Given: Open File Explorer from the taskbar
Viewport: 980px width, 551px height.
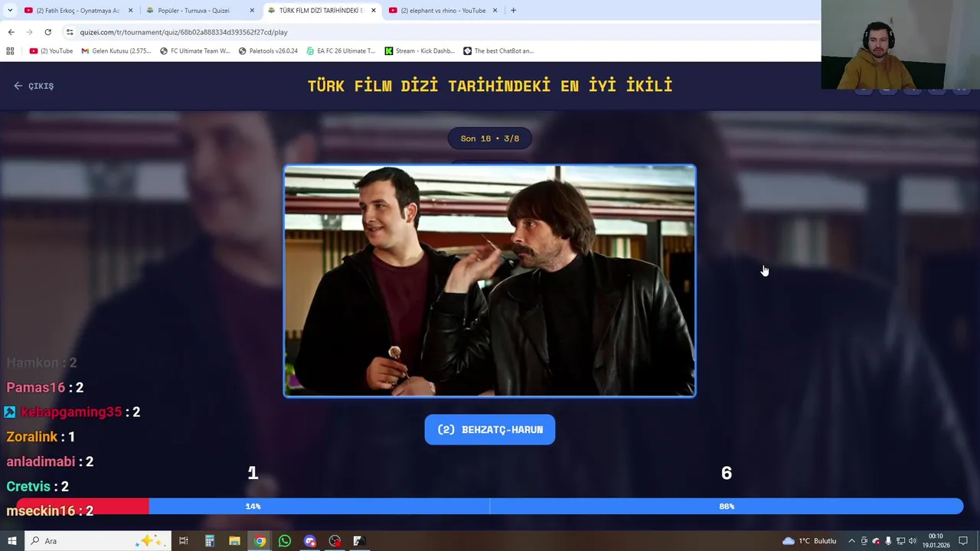Looking at the screenshot, I should click(x=234, y=541).
